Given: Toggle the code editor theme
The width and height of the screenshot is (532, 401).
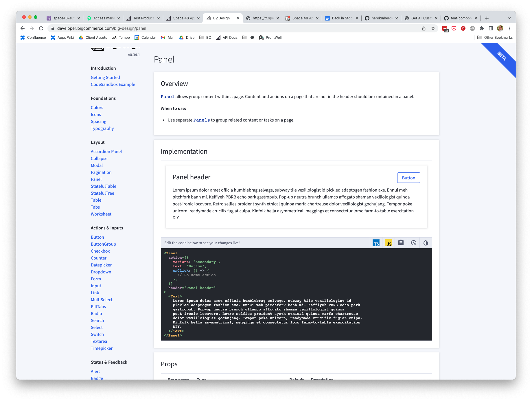Looking at the screenshot, I should (x=425, y=243).
